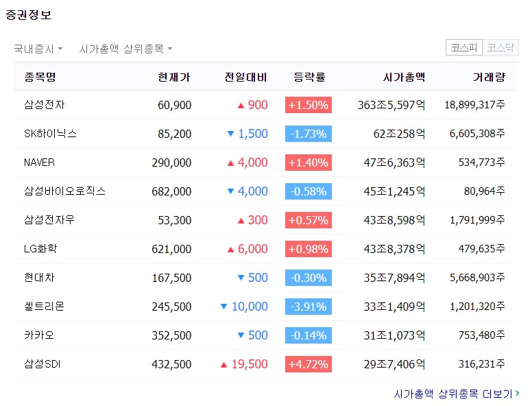This screenshot has width=532, height=406.
Task: Click the 290,000 current price
Action: pos(171,163)
